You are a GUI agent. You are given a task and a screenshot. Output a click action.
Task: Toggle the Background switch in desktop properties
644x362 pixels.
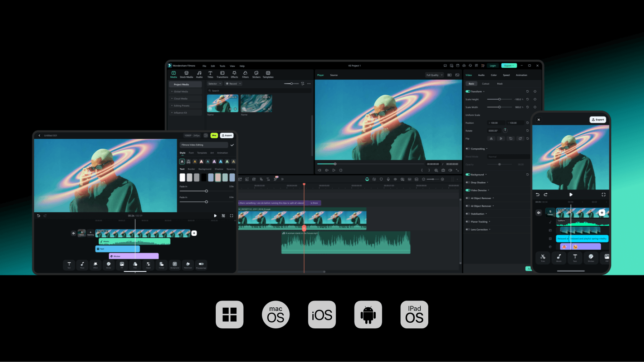468,175
